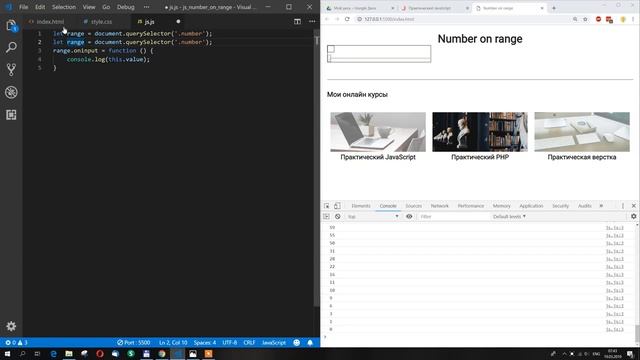The height and width of the screenshot is (360, 640).
Task: Open the editor More Actions ellipsis
Action: pyautogui.click(x=312, y=22)
